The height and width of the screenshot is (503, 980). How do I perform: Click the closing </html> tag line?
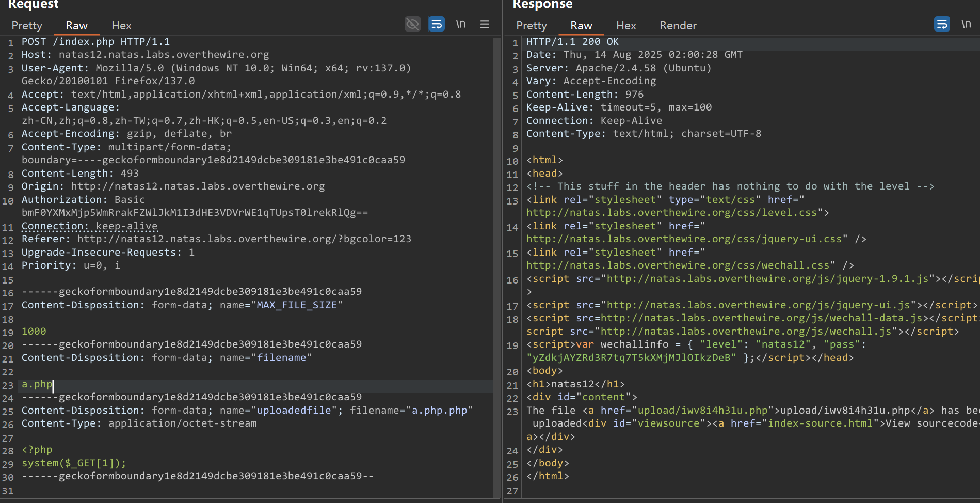548,476
